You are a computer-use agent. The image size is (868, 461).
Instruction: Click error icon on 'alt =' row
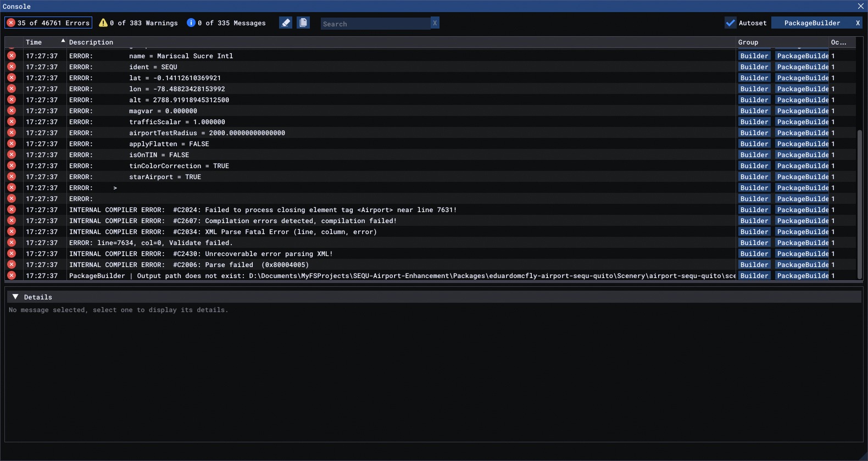coord(12,99)
